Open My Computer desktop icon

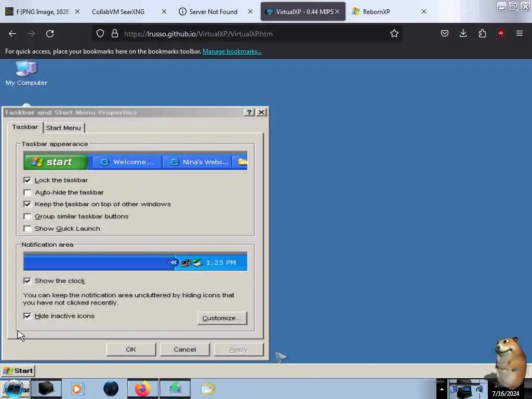coord(26,73)
